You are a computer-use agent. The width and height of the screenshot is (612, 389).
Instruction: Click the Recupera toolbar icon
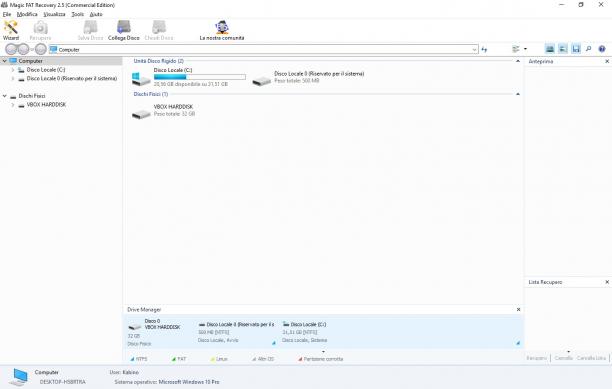coord(40,30)
